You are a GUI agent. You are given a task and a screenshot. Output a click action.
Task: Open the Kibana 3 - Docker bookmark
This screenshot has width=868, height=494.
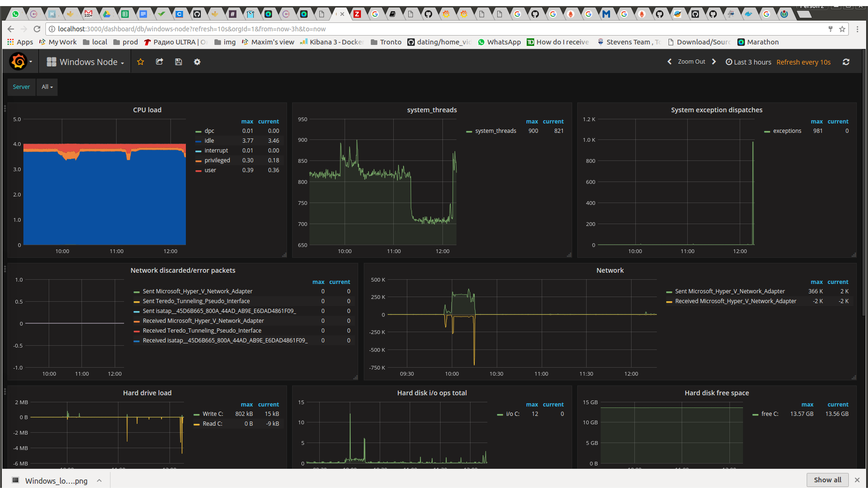(332, 42)
